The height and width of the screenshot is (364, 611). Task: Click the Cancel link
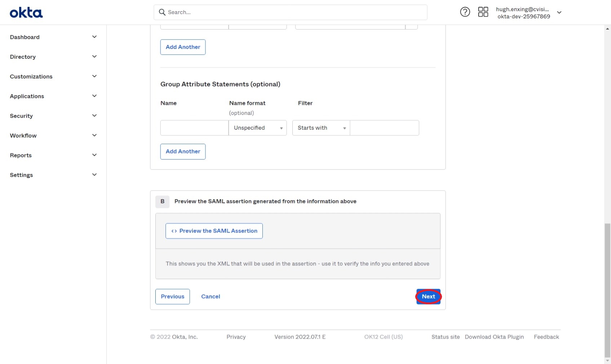point(211,297)
